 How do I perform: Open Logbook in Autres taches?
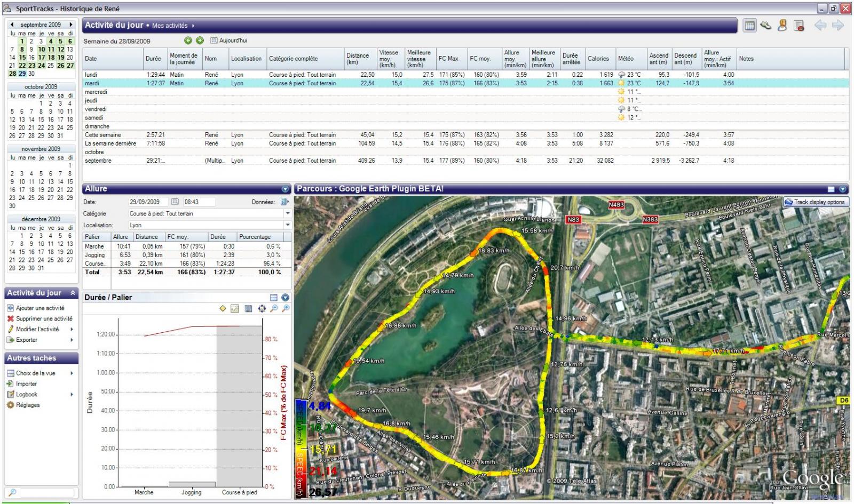point(27,394)
